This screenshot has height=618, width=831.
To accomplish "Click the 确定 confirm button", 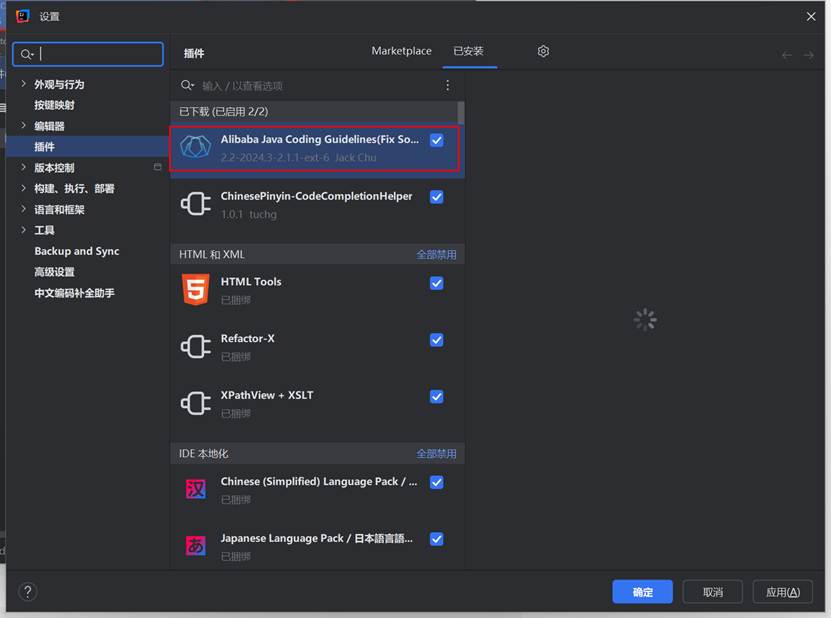I will 642,591.
